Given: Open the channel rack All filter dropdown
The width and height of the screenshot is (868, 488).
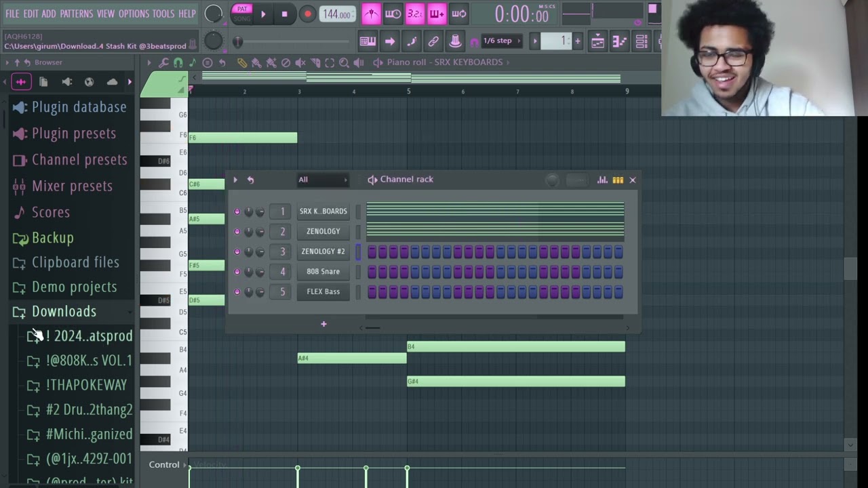Looking at the screenshot, I should pyautogui.click(x=323, y=180).
